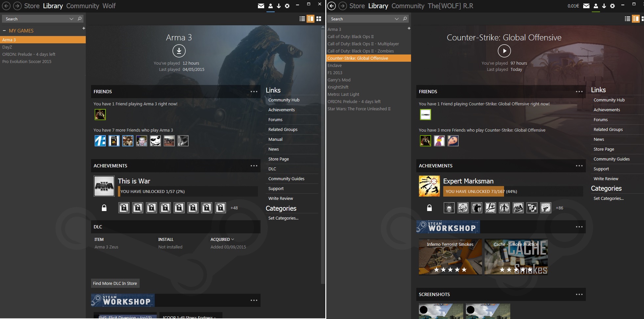The width and height of the screenshot is (644, 319).
Task: Select Garry's Mod in the games list
Action: 368,80
